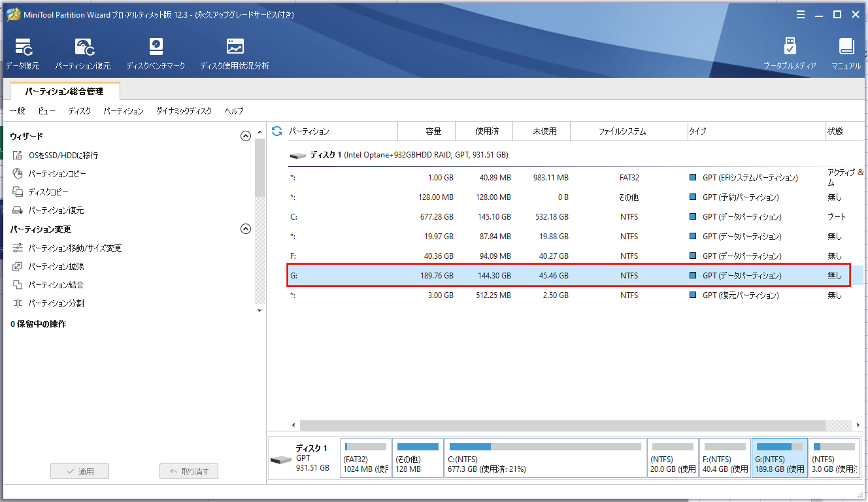
Task: Open the ディスク menu
Action: (x=80, y=111)
